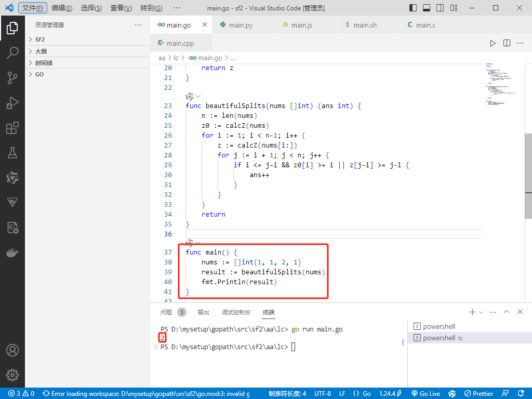
Task: Click LF line ending in status bar
Action: pos(342,394)
